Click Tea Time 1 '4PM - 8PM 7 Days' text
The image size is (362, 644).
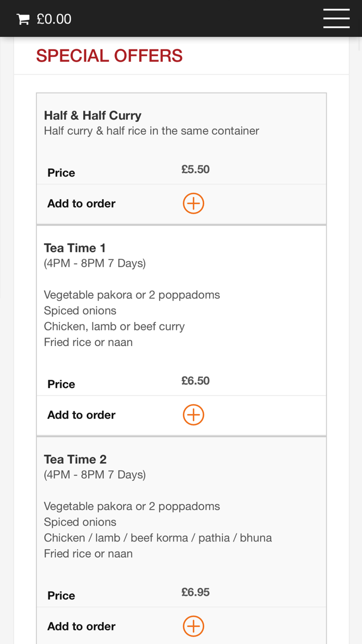click(x=95, y=263)
